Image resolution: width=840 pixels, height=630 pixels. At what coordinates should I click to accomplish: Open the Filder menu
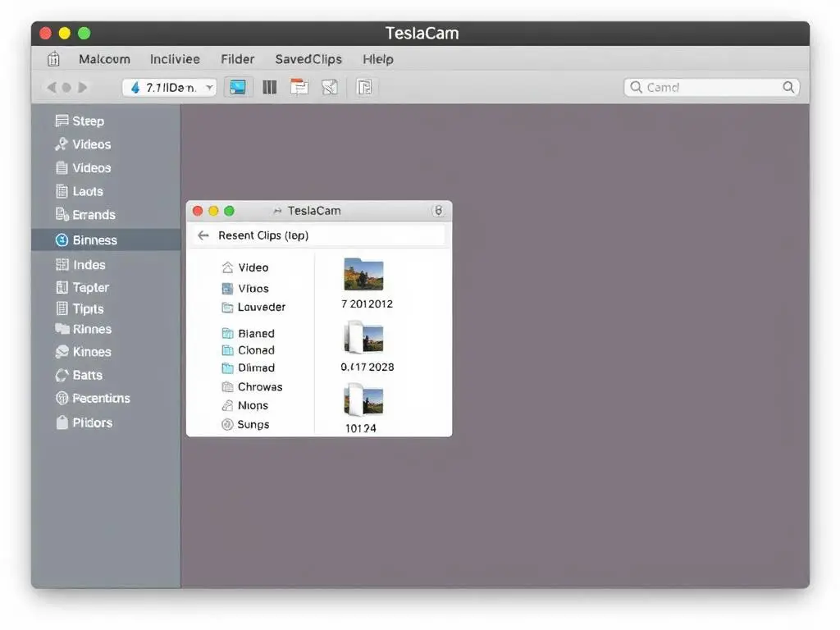coord(237,59)
